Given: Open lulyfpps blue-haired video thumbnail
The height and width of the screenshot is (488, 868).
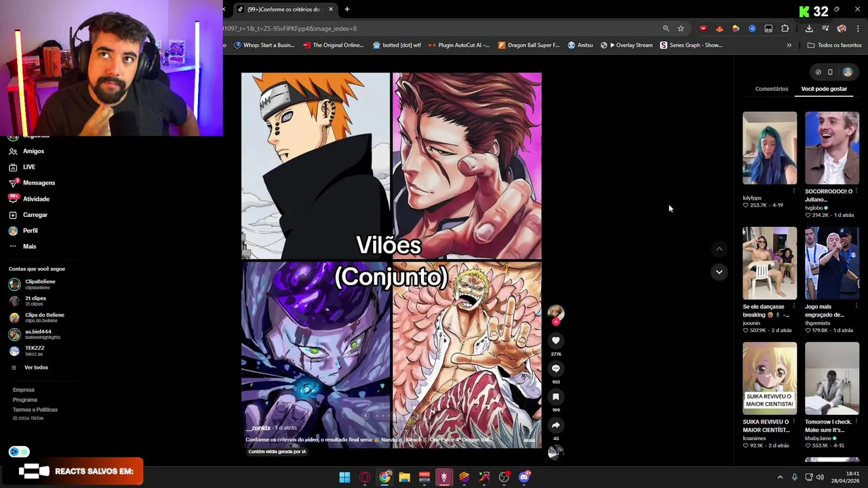Looking at the screenshot, I should [x=770, y=148].
